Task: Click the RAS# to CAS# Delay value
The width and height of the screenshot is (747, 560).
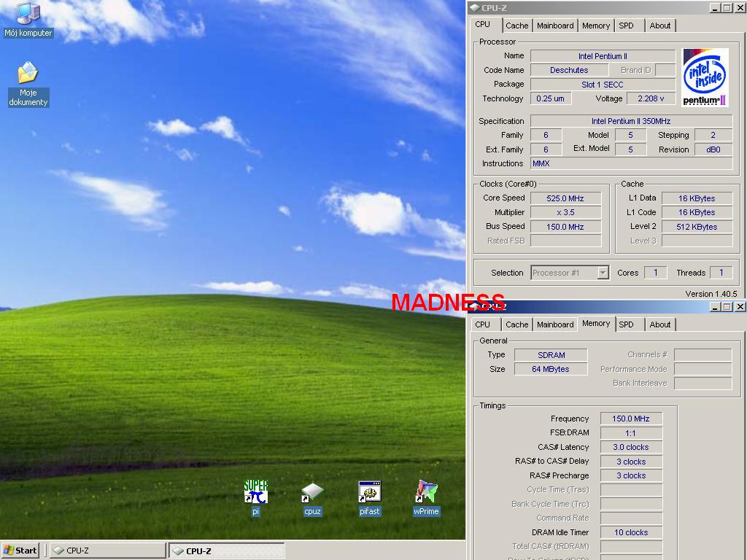Action: [631, 462]
